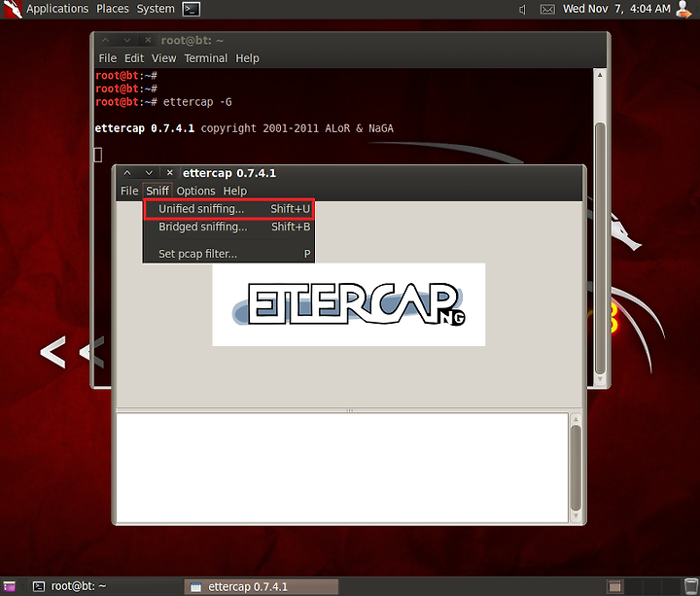The width and height of the screenshot is (700, 596).
Task: Open ettercap Help menu
Action: [x=235, y=192]
